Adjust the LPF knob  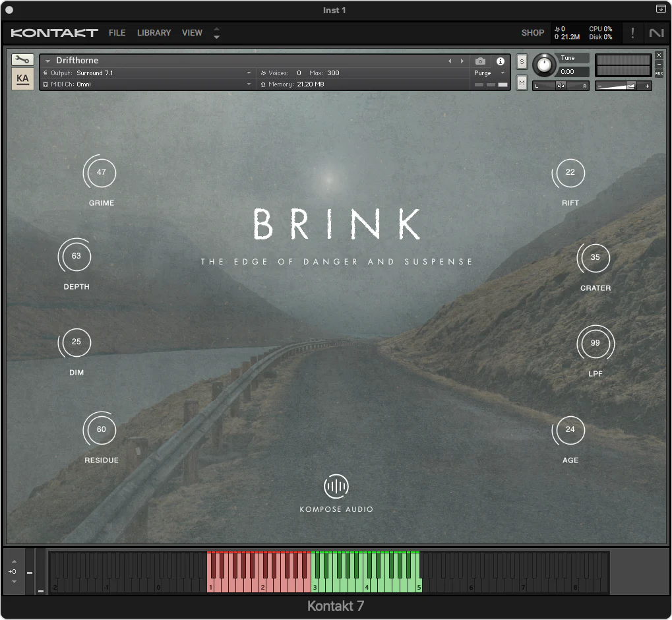click(x=595, y=343)
